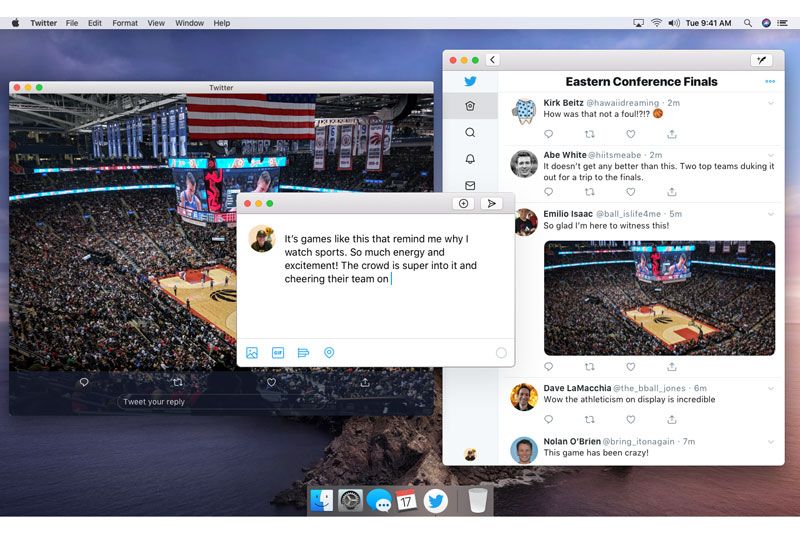The image size is (800, 533).
Task: Retweet Dave LaMacchia's tweet
Action: click(x=589, y=419)
